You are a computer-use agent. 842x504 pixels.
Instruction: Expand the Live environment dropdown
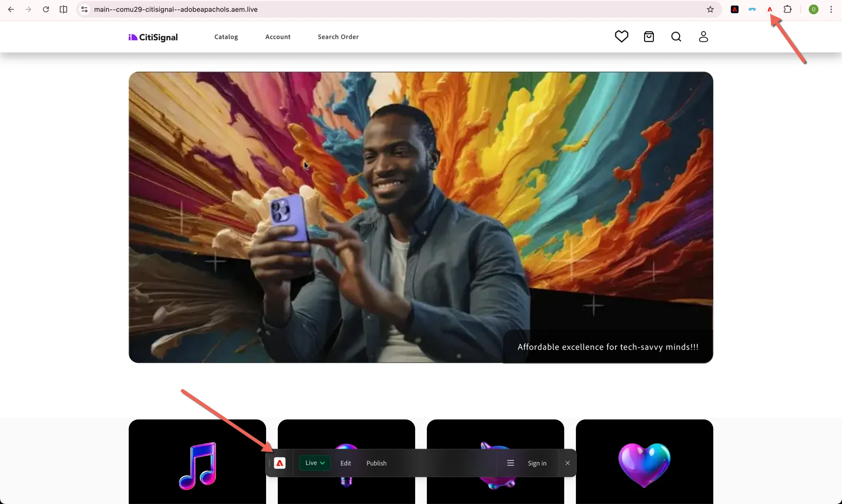[x=315, y=463]
